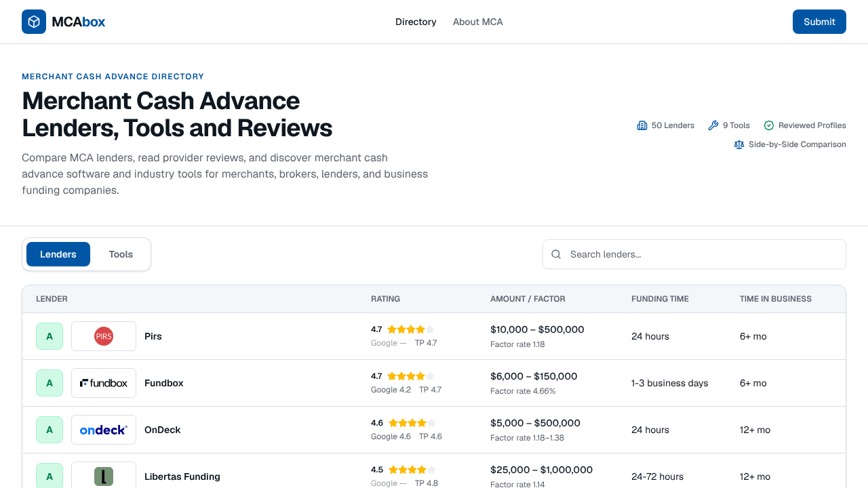The image size is (868, 488).
Task: Click the $10,000 – $500,000 amount
Action: [537, 329]
